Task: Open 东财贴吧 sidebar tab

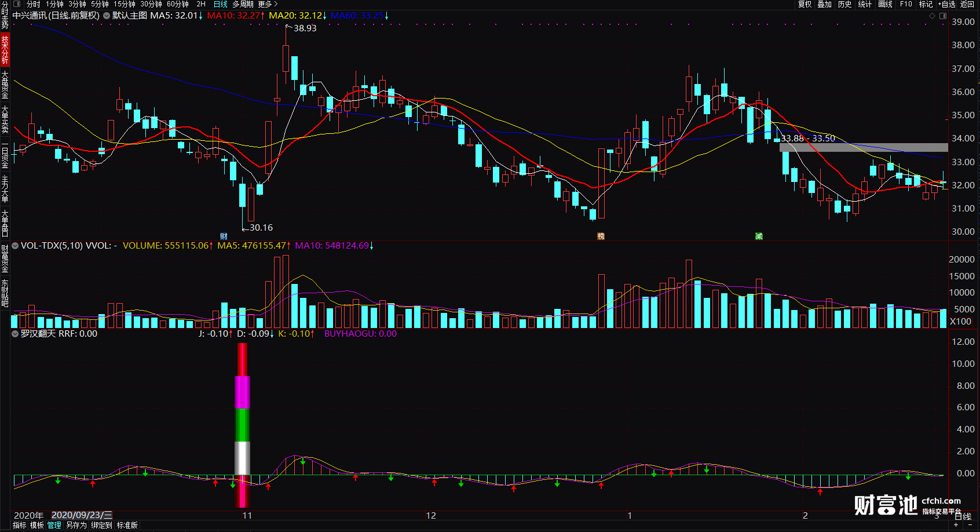Action: click(5, 293)
